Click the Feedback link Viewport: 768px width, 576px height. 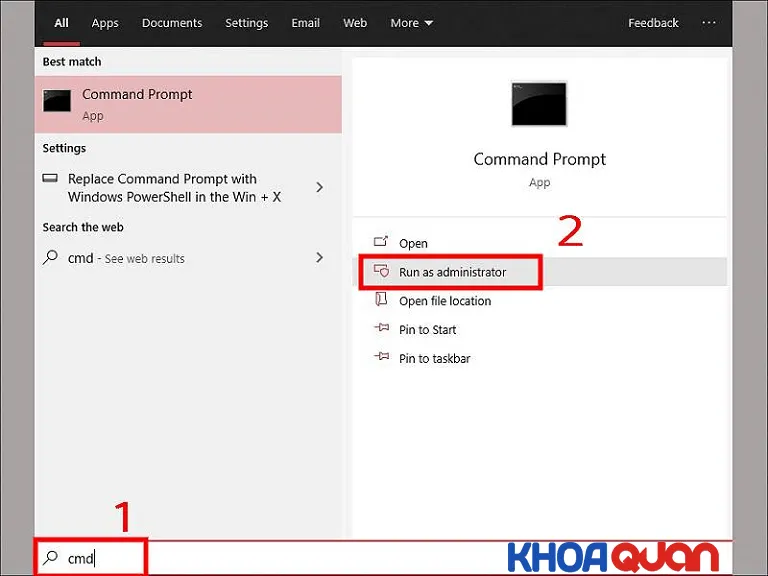coord(653,23)
